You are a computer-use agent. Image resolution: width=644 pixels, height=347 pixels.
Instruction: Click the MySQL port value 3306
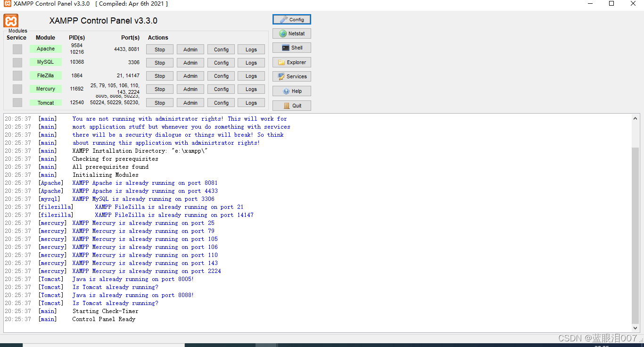[x=134, y=62]
